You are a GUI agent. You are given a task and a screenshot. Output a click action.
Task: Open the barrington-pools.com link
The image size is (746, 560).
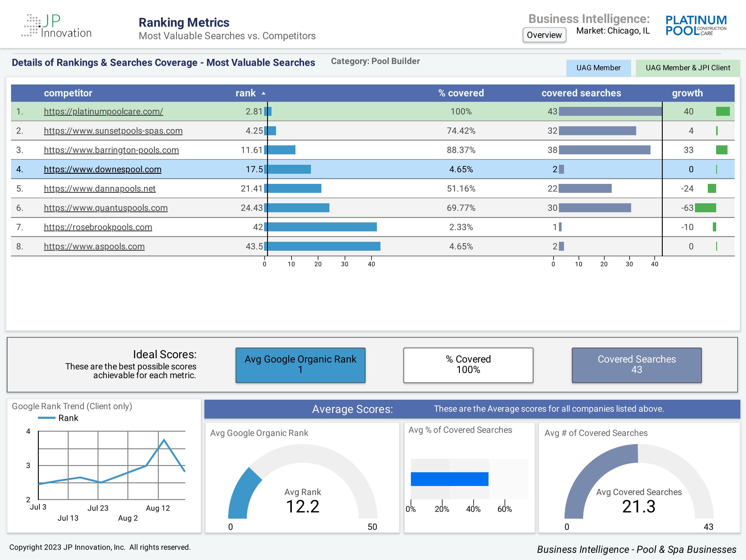111,150
